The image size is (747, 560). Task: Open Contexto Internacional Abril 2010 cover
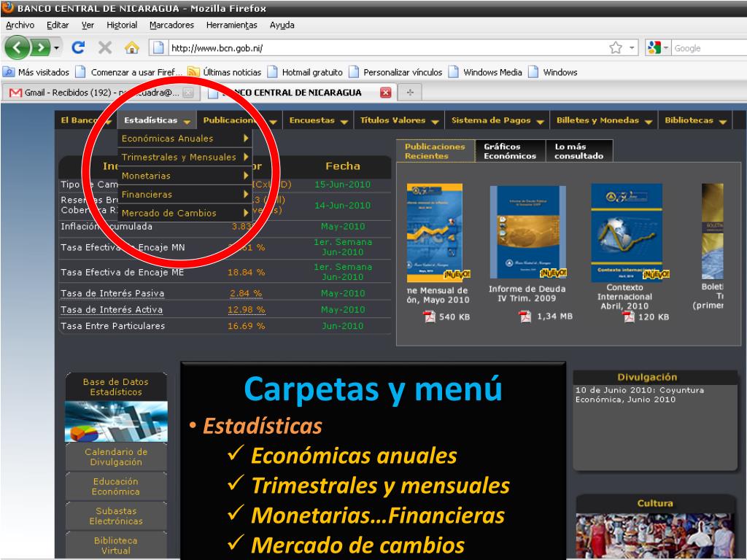[627, 233]
